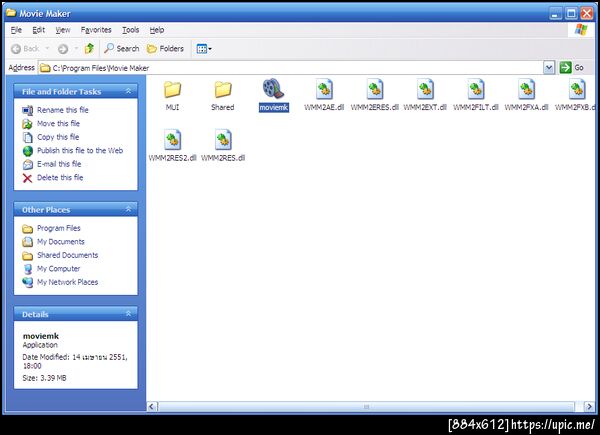
Task: Click the Back toolbar button
Action: 25,49
